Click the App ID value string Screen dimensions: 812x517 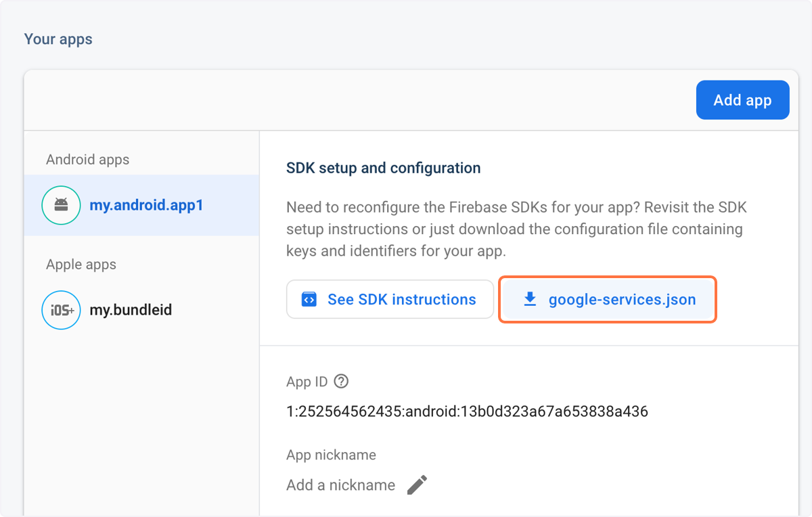[x=467, y=411]
